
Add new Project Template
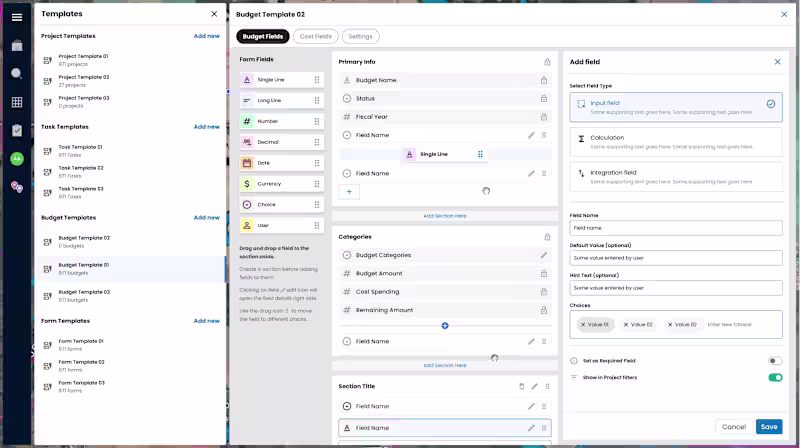pyautogui.click(x=207, y=36)
